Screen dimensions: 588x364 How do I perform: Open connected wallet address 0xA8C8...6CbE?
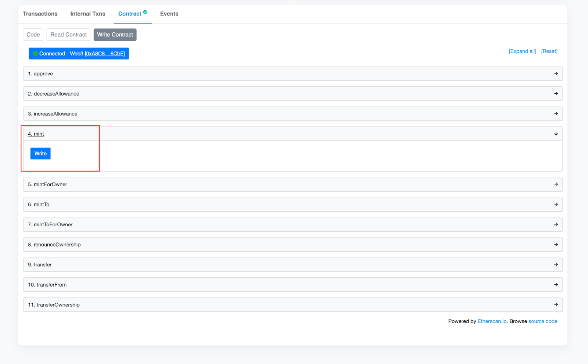(105, 54)
